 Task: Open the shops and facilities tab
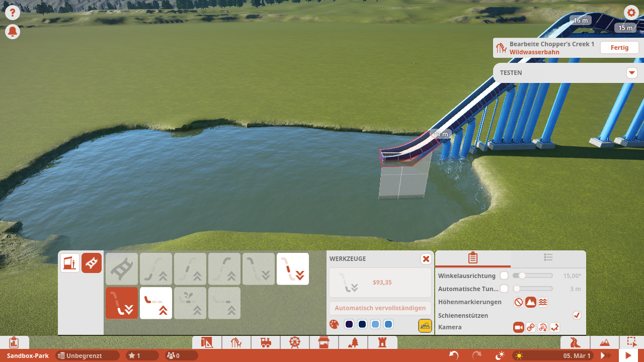tap(324, 343)
